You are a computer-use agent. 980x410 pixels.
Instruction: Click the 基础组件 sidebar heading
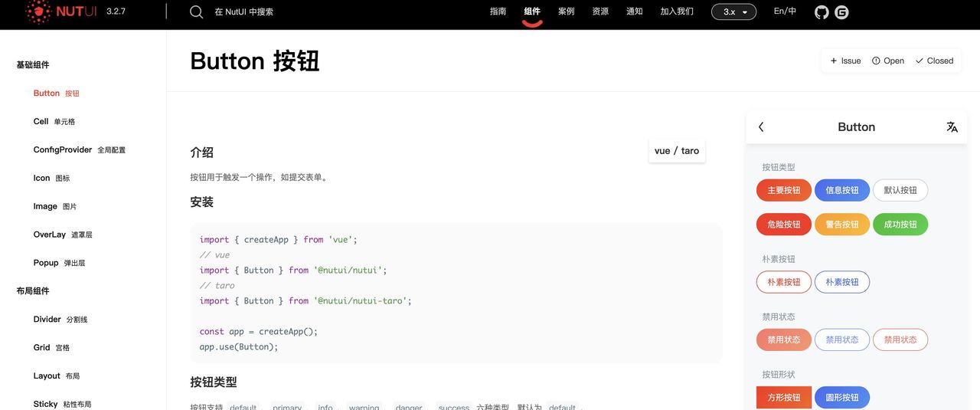tap(33, 65)
